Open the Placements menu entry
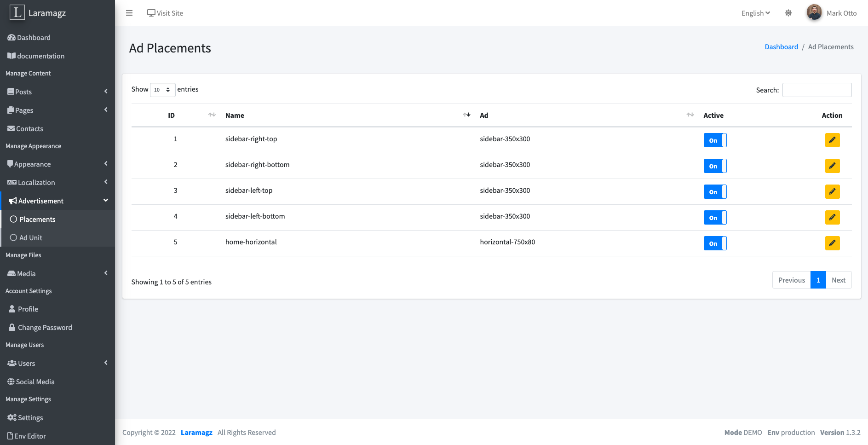The image size is (868, 445). tap(37, 219)
